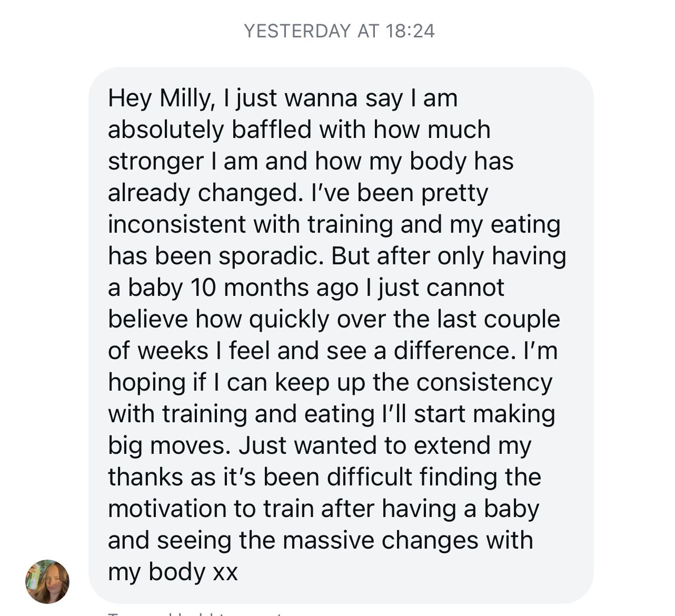The width and height of the screenshot is (675, 616).
Task: Tap the 'Yesterday at 18:24' timestamp
Action: [340, 31]
